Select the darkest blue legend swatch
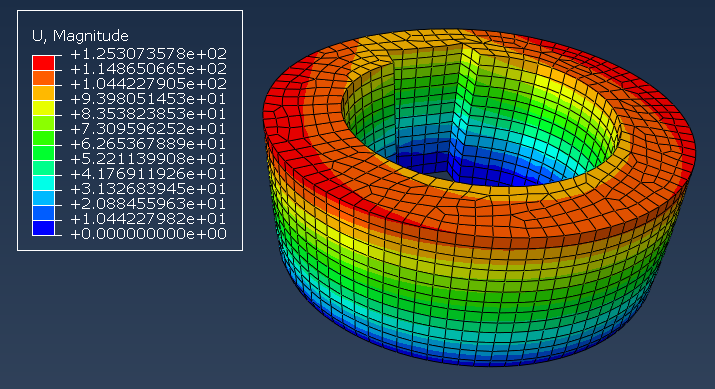Image resolution: width=715 pixels, height=389 pixels. [43, 228]
